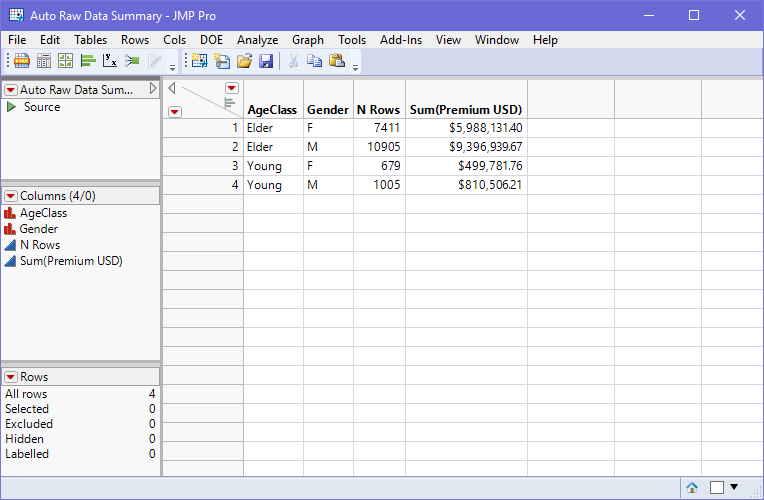Click the Source script label
This screenshot has width=764, height=500.
coord(42,107)
